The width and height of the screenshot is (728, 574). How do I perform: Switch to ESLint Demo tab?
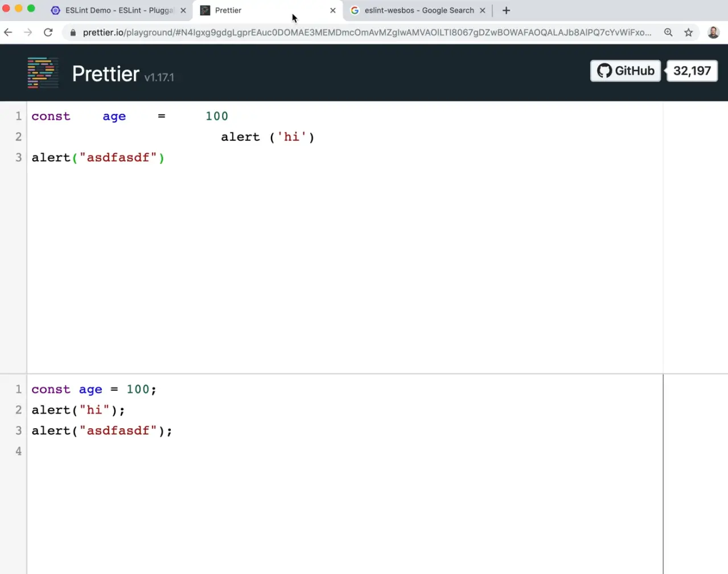114,10
